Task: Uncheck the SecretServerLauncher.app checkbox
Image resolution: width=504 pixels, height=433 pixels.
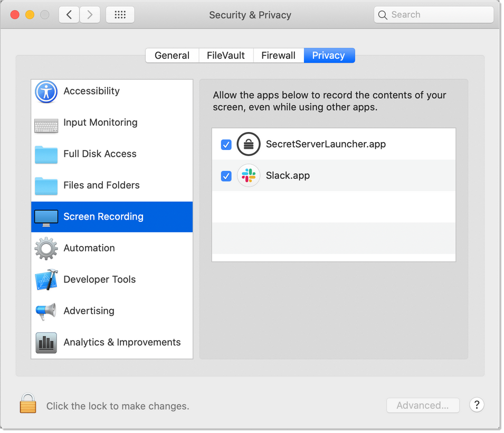Action: pyautogui.click(x=226, y=145)
